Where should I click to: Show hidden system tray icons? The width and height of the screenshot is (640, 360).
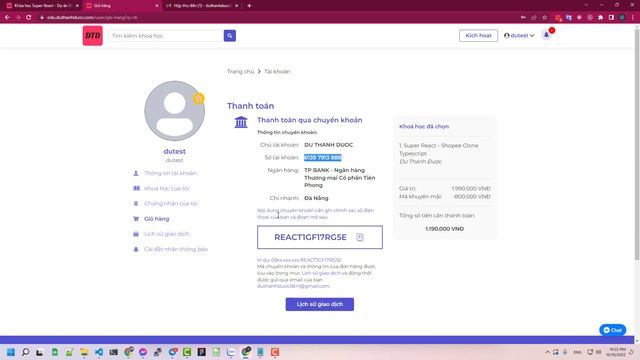click(547, 352)
